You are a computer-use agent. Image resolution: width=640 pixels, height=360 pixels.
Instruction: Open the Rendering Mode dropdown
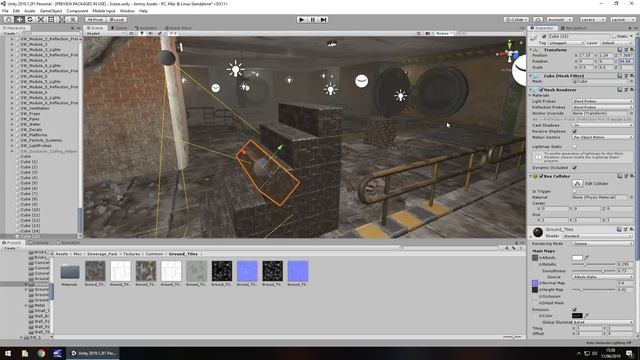coord(602,244)
